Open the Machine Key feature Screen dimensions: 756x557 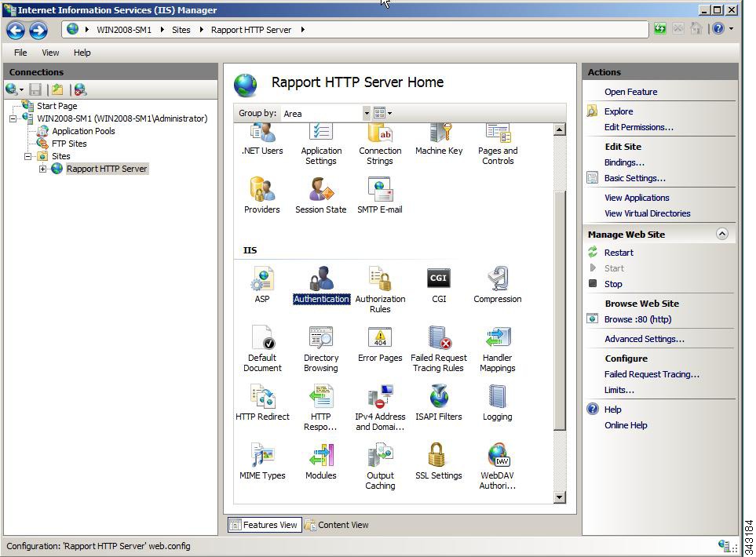coord(439,140)
